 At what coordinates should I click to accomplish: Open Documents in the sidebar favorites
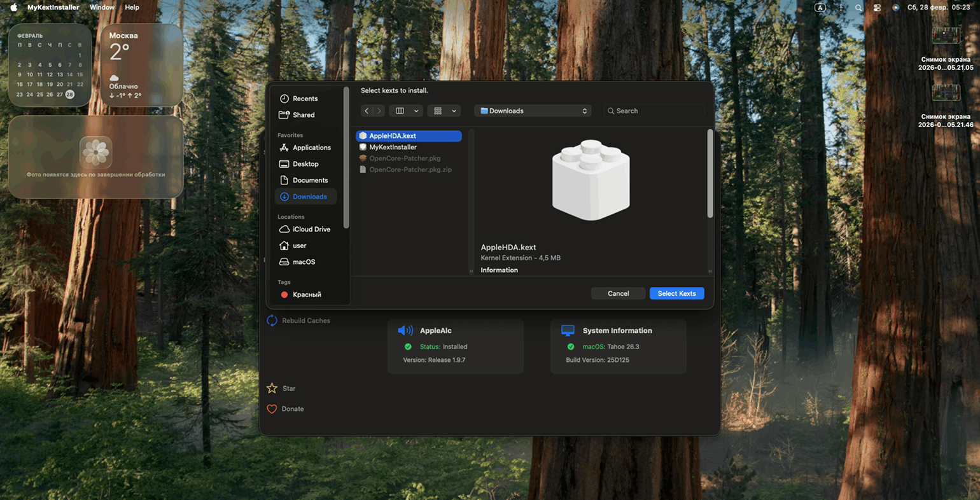305,181
